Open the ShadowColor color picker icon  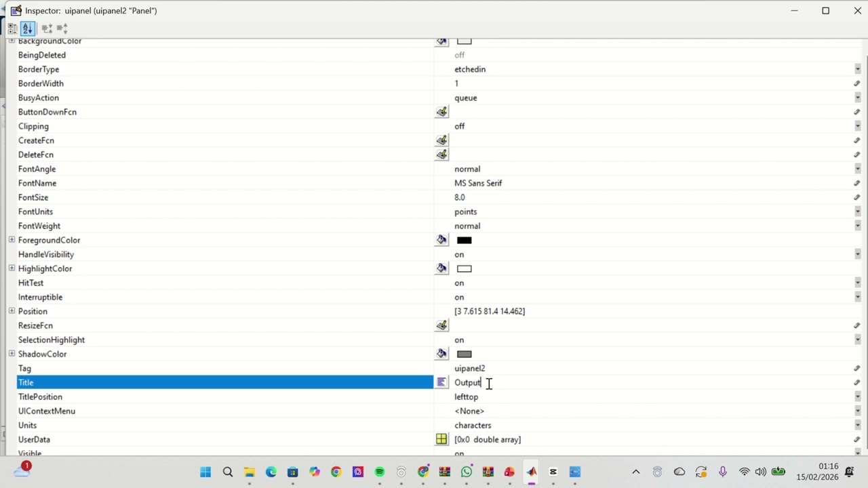(x=441, y=354)
